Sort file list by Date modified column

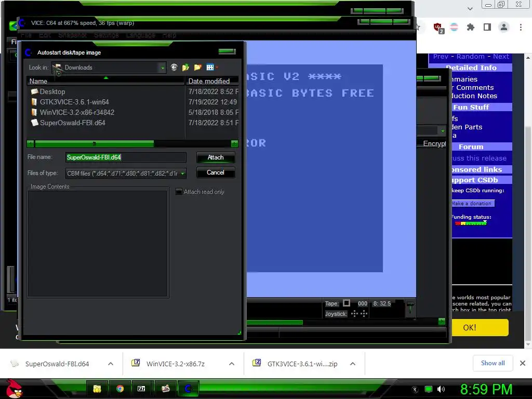coord(212,81)
